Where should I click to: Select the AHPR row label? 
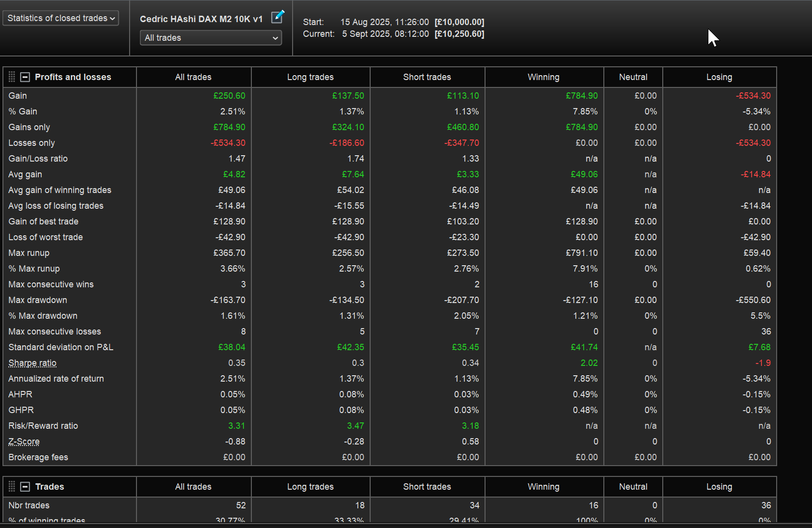click(x=20, y=394)
